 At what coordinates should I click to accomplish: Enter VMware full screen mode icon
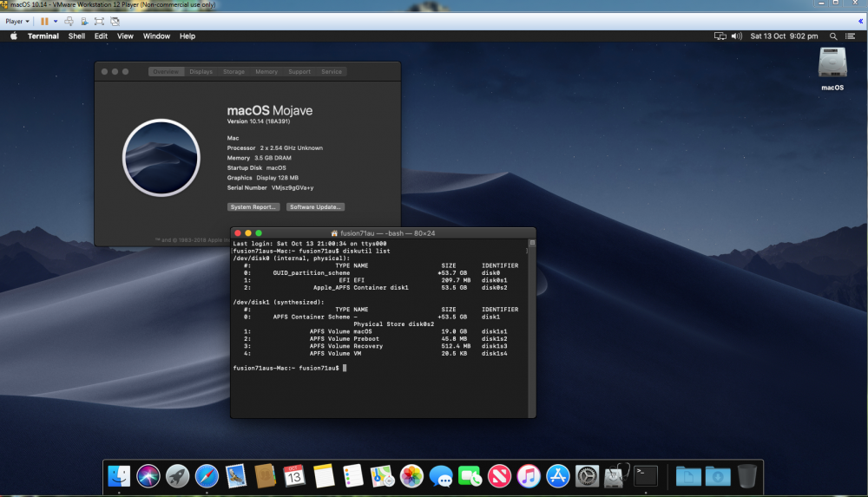(99, 21)
